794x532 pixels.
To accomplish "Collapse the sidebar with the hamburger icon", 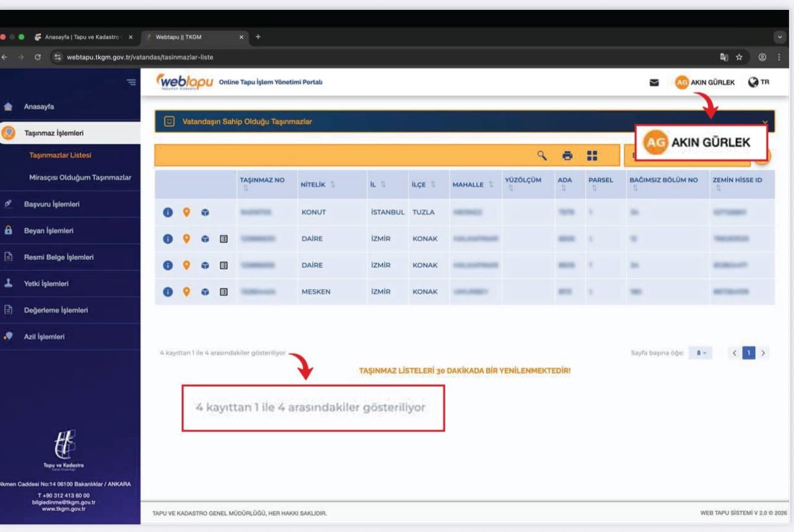I will tap(131, 82).
